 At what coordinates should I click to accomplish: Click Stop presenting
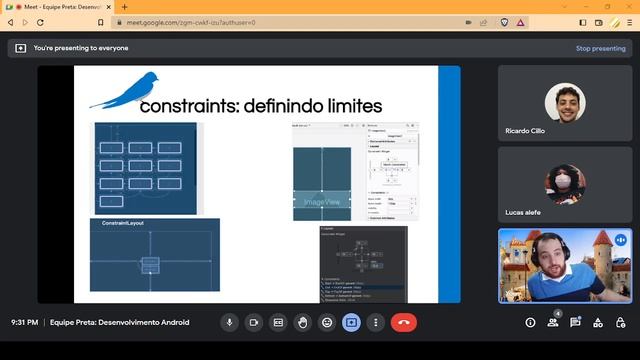(x=600, y=48)
